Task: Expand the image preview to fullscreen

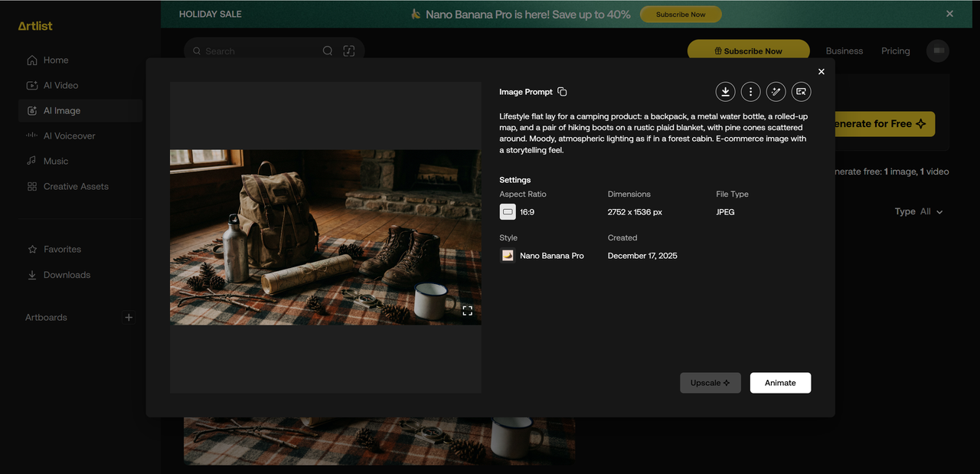Action: click(467, 310)
